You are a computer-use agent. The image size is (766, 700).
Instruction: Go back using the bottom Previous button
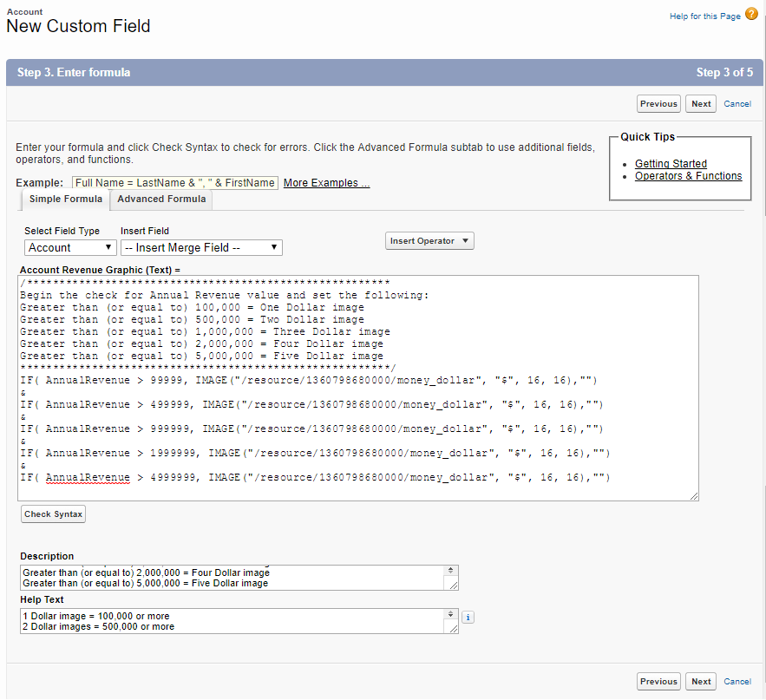(658, 682)
